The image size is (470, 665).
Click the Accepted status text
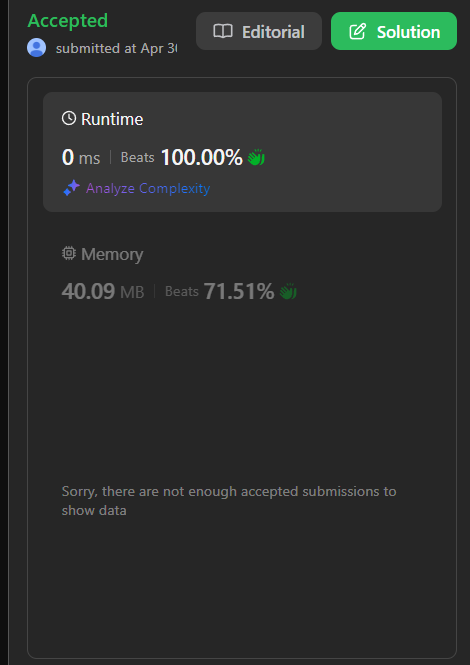(67, 20)
